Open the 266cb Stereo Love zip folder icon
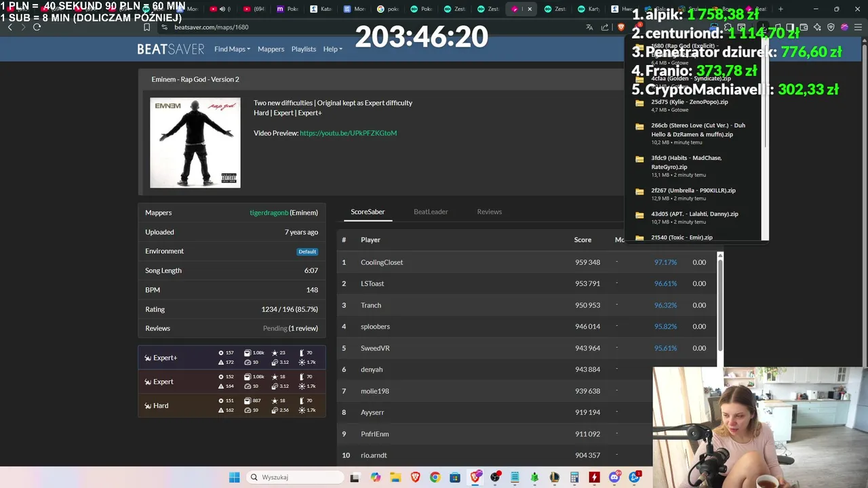The height and width of the screenshot is (488, 868). [639, 127]
